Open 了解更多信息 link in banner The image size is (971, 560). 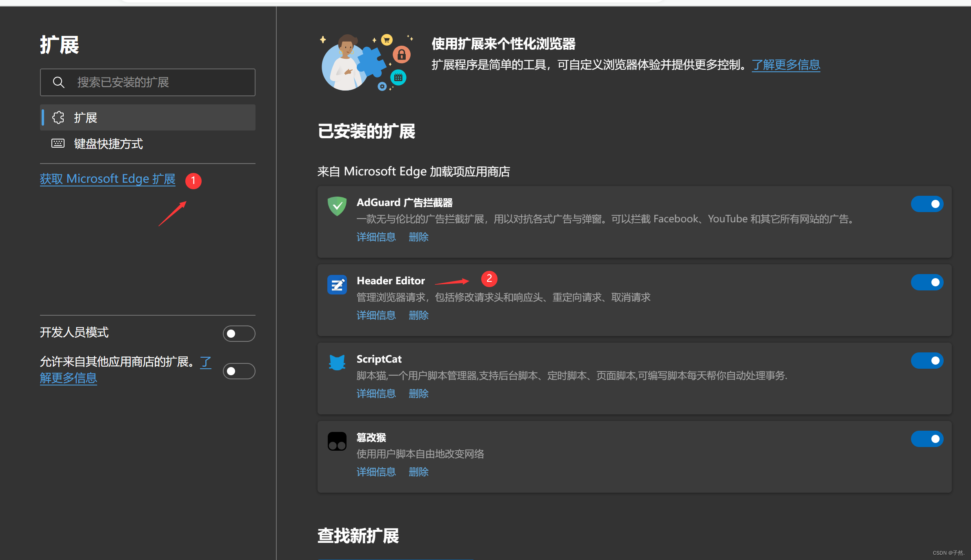[x=786, y=65]
